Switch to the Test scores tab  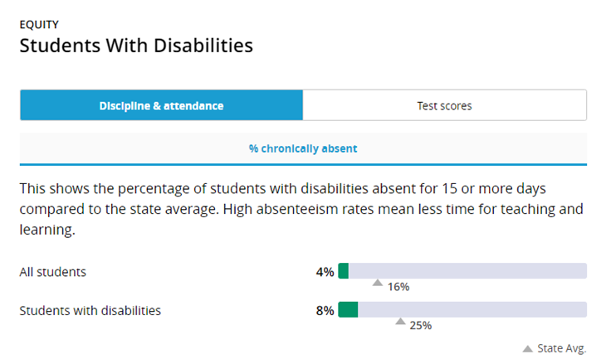444,105
